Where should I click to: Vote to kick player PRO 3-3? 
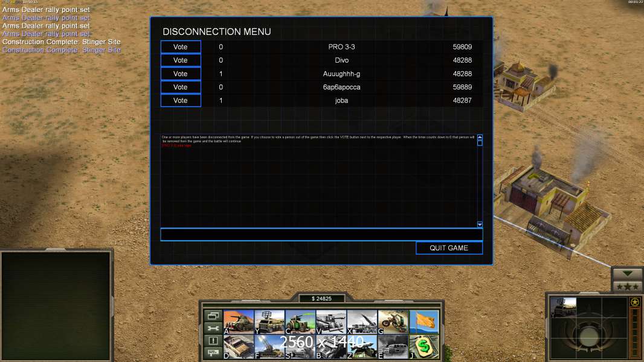181,46
